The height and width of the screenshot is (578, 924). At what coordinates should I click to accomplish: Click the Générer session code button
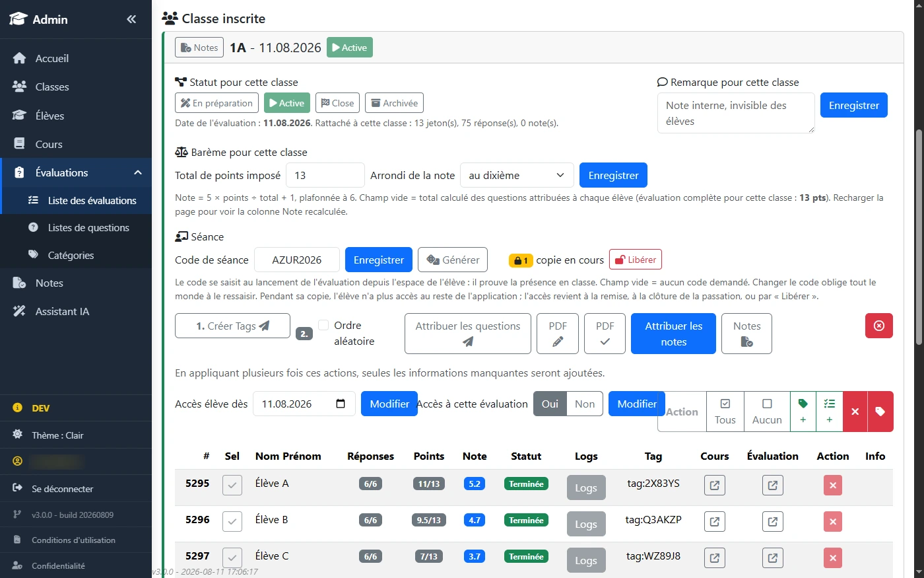453,260
